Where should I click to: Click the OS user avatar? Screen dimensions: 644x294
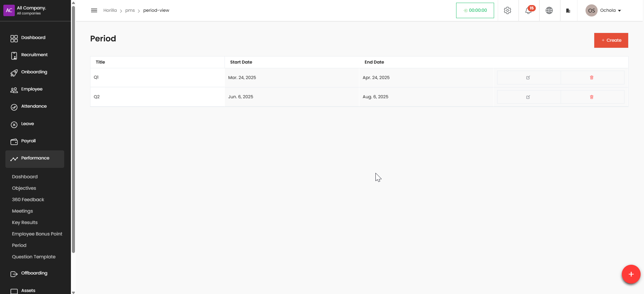pyautogui.click(x=592, y=10)
